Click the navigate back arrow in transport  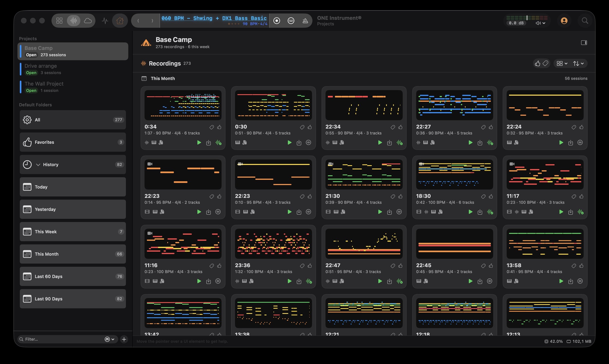138,21
